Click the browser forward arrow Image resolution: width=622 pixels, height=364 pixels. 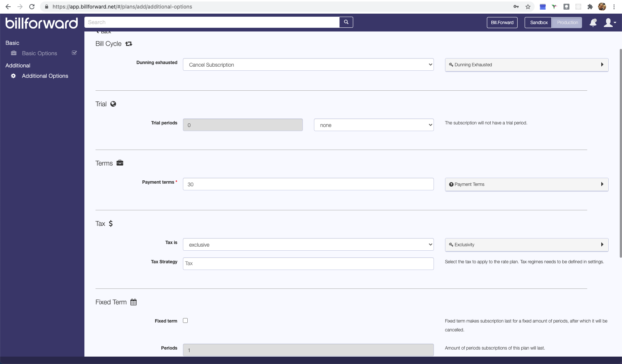(x=20, y=7)
